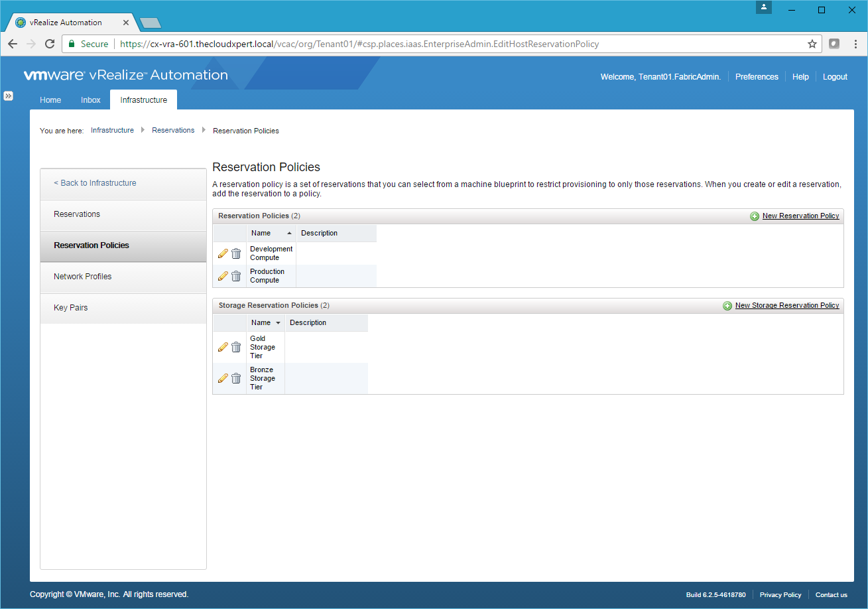Screen dimensions: 868x609
Task: Edit the Gold Storage Tier policy
Action: pos(223,347)
